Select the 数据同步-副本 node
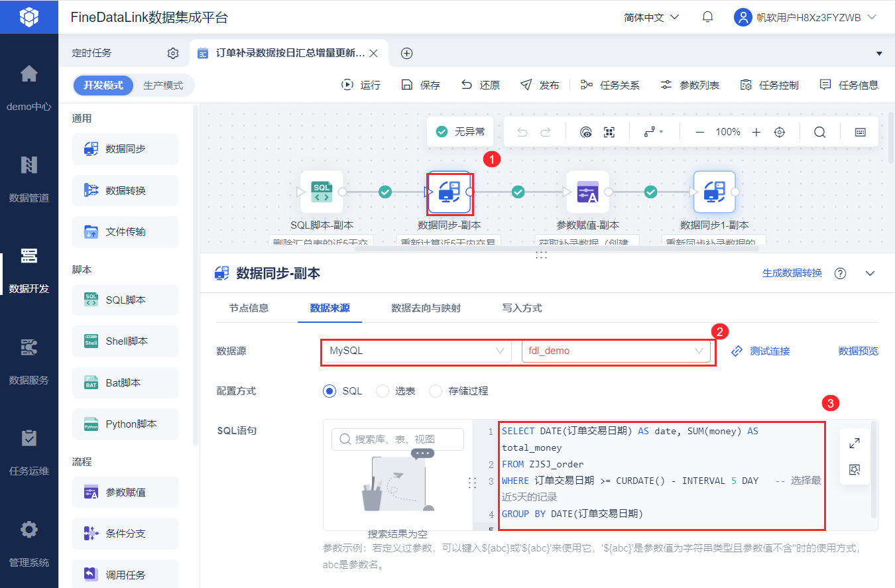The height and width of the screenshot is (588, 895). point(449,192)
